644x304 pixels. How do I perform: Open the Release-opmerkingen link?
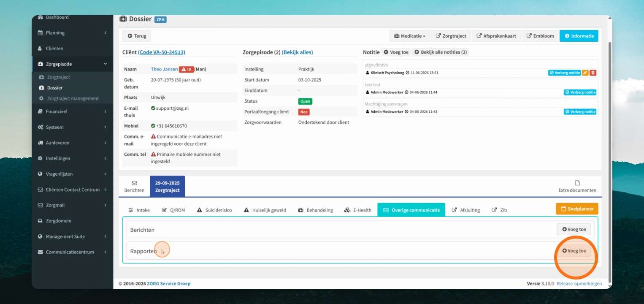coord(579,284)
